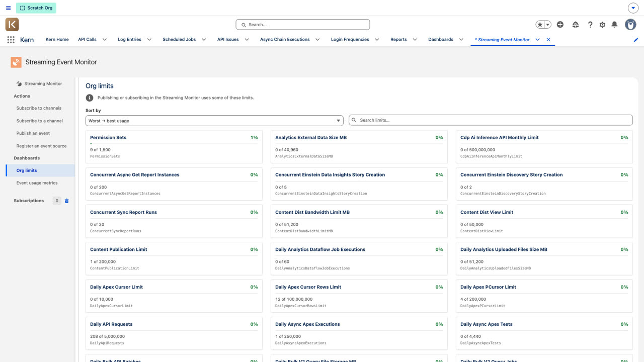Open the API Issues tab
This screenshot has height=362, width=644.
228,40
